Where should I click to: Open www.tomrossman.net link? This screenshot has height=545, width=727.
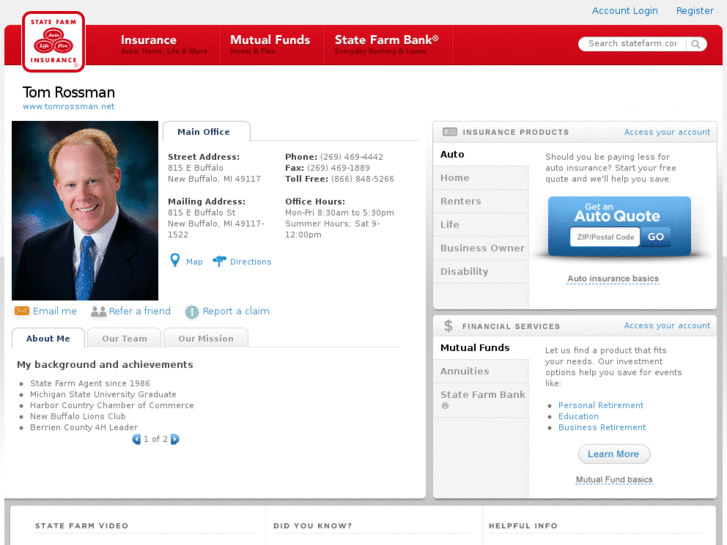(x=69, y=106)
